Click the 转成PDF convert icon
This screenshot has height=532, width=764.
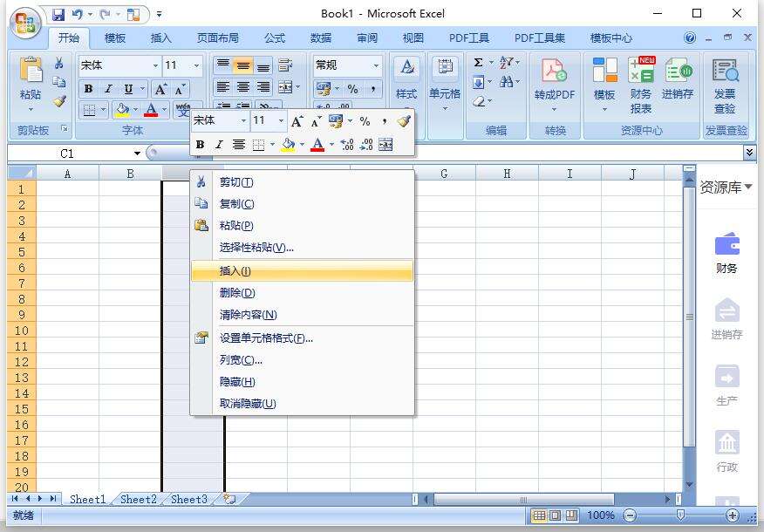(555, 72)
